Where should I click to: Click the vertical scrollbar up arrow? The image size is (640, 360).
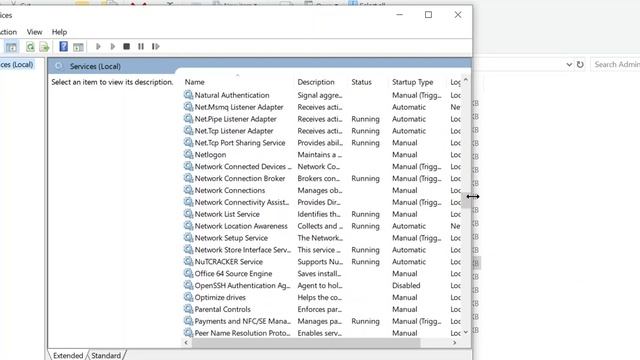click(466, 80)
